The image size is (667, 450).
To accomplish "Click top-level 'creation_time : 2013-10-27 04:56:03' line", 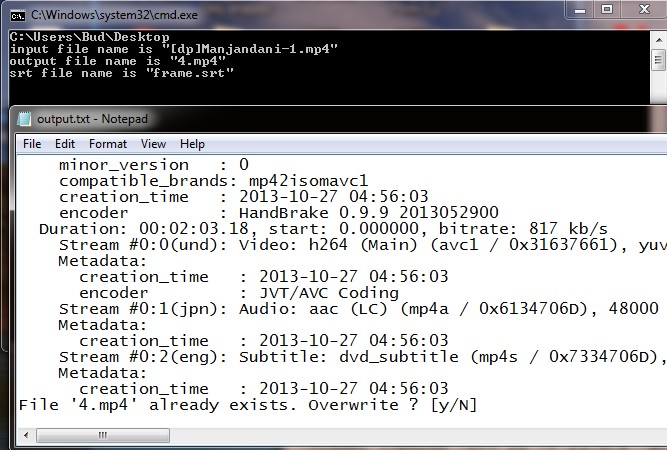I will pos(244,197).
